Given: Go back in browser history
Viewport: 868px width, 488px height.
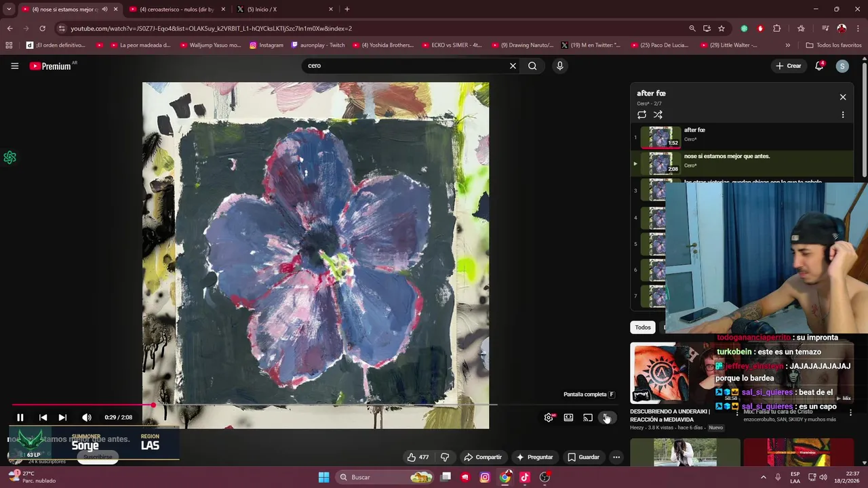Looking at the screenshot, I should [x=9, y=28].
